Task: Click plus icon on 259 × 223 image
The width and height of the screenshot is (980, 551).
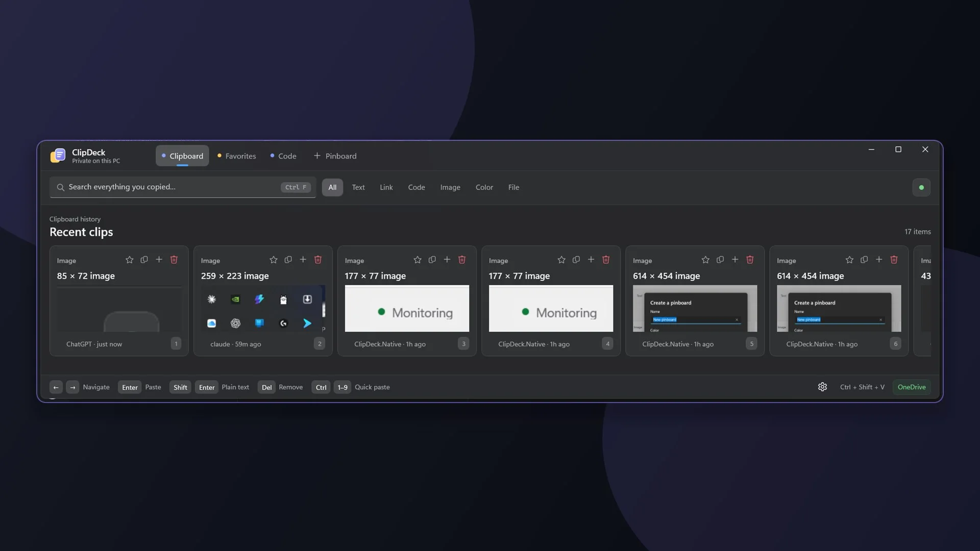Action: click(303, 260)
